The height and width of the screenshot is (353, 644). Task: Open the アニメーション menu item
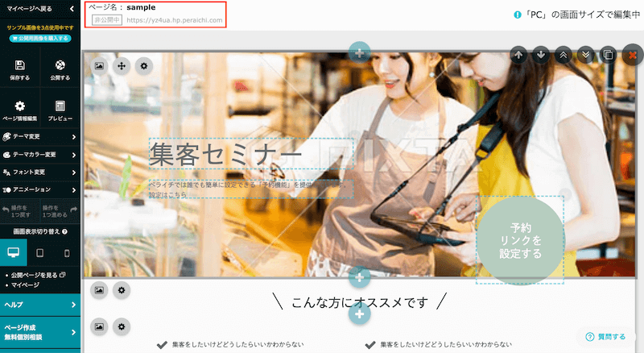pyautogui.click(x=40, y=189)
